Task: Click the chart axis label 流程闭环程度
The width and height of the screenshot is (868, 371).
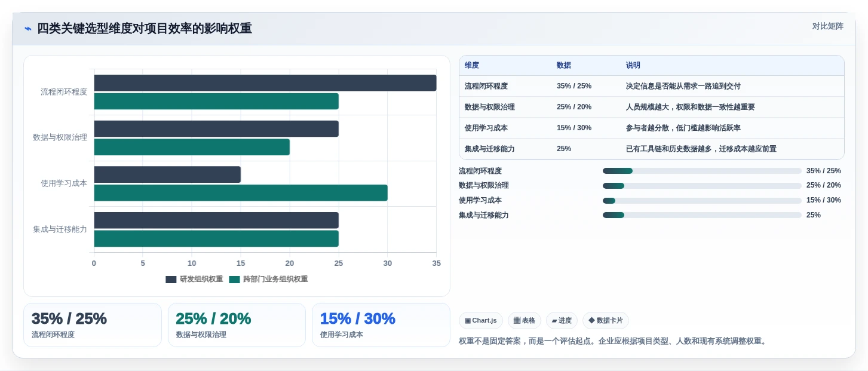Action: pos(64,91)
